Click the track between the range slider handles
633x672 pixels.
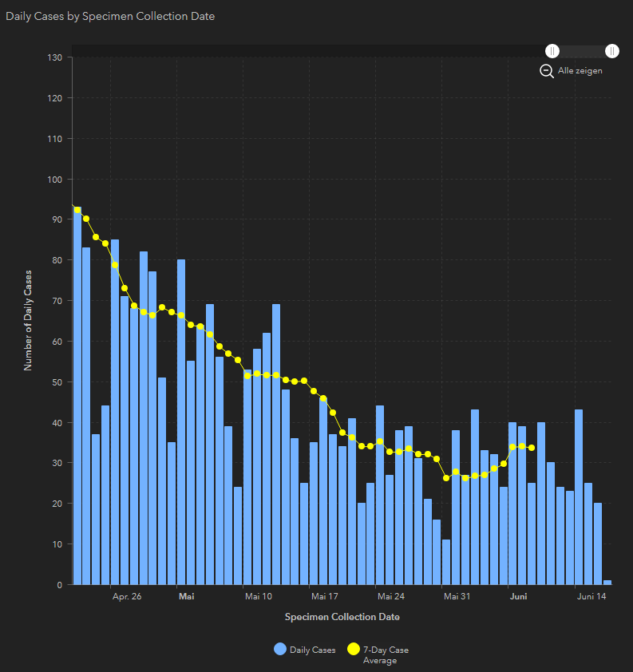tap(582, 51)
